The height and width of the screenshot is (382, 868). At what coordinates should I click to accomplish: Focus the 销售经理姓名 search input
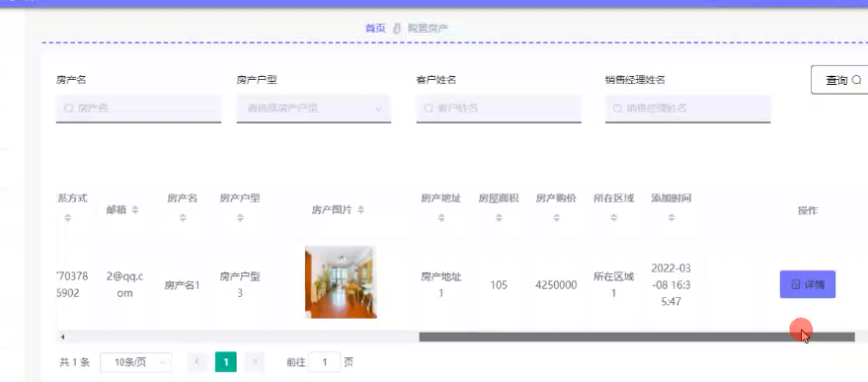tap(688, 109)
